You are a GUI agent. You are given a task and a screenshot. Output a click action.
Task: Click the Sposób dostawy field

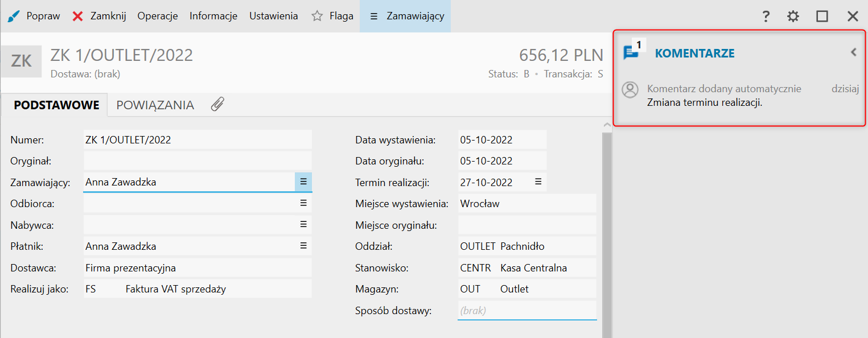527,311
